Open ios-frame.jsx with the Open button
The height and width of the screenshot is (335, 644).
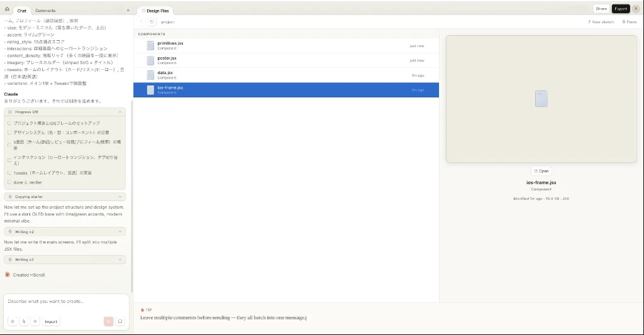tap(541, 171)
